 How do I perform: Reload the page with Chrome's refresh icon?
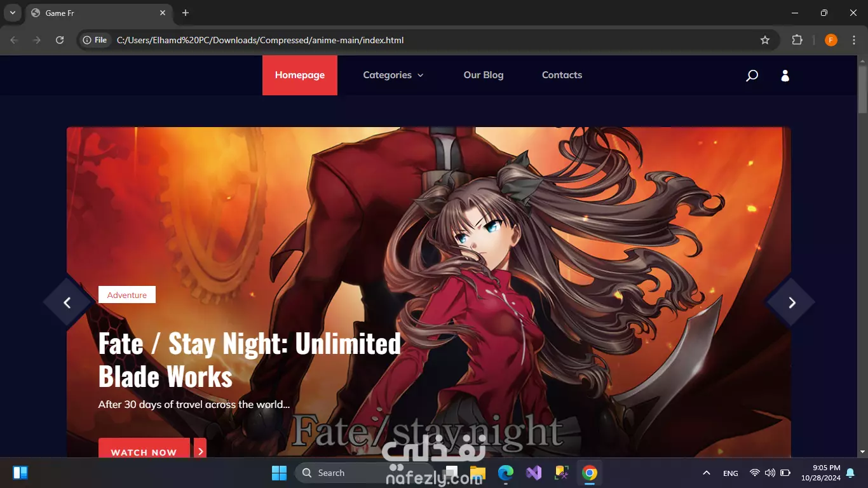tap(60, 40)
